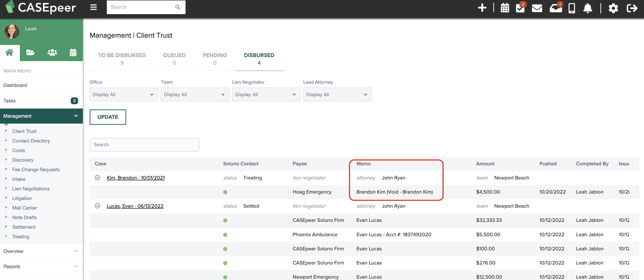This screenshot has height=280, width=644.
Task: Switch to the Queued tab
Action: click(174, 59)
